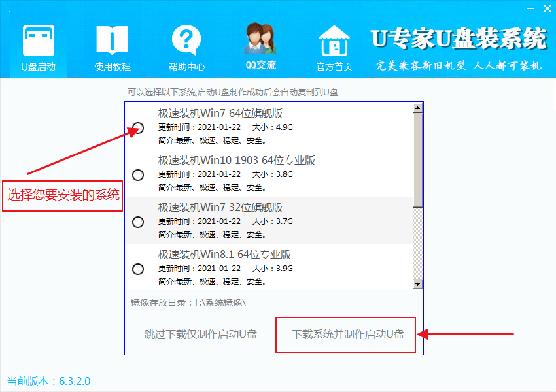The image size is (556, 392).
Task: Click the title 极速装机Win8.1 64位专业版
Action: coord(224,255)
